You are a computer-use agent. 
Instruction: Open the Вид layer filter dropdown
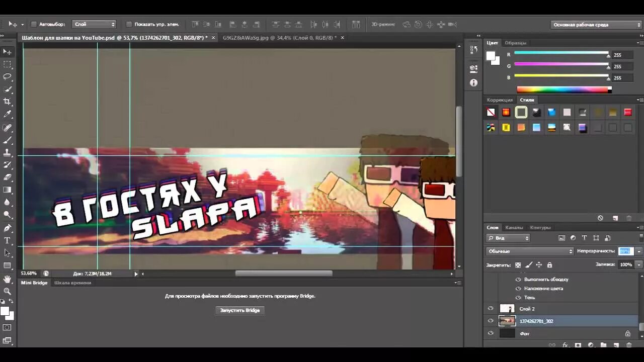click(508, 238)
